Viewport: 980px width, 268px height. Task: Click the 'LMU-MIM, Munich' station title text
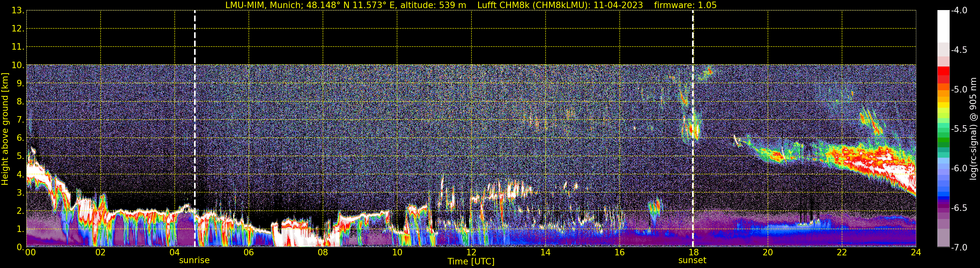click(263, 5)
